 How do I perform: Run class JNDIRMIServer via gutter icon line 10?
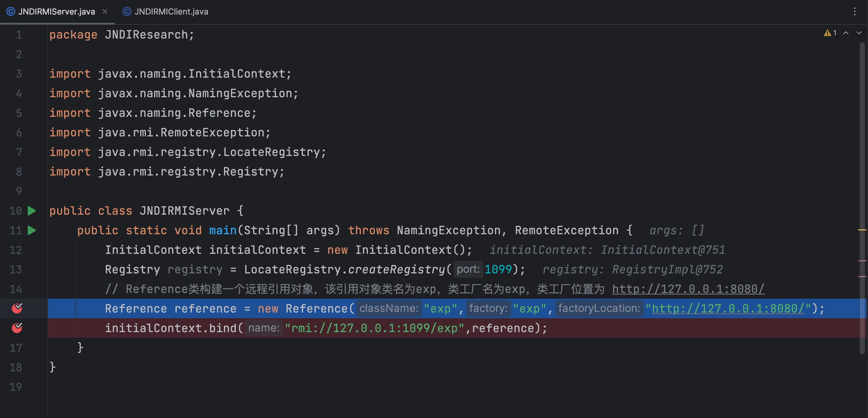coord(32,211)
